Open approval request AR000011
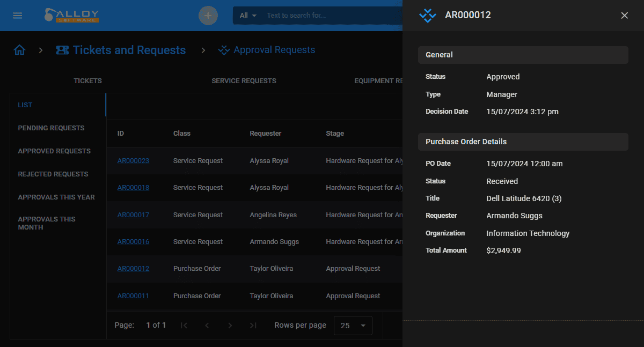Image resolution: width=644 pixels, height=347 pixels. (x=133, y=296)
